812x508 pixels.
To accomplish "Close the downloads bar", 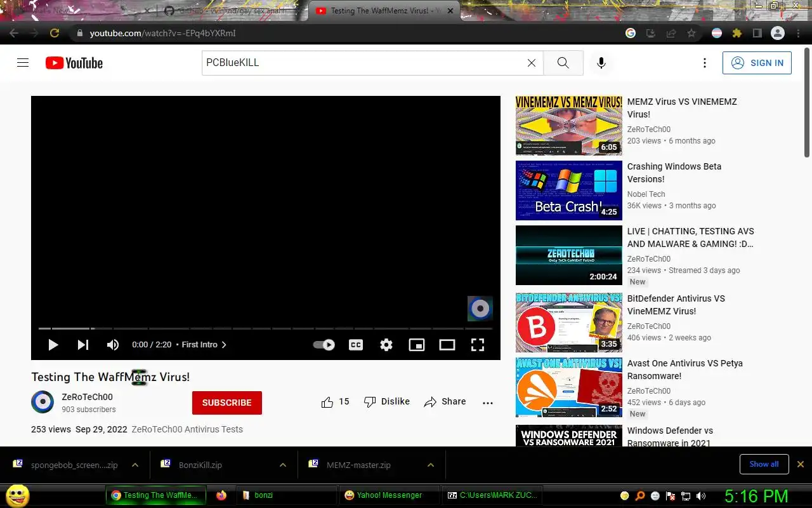I will coord(801,464).
